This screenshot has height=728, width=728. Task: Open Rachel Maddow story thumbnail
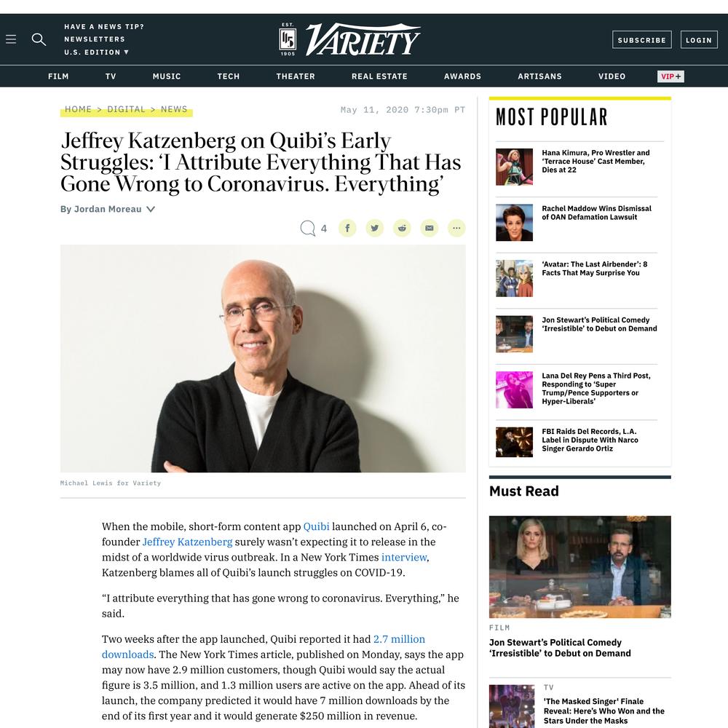point(514,222)
